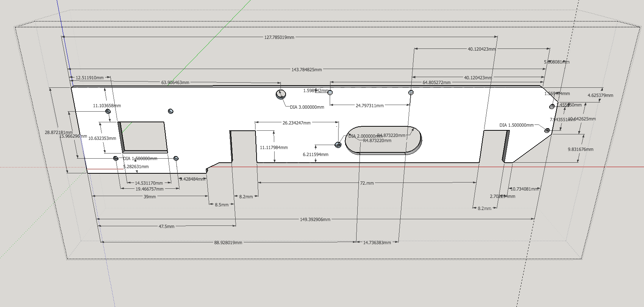Click the 11.103658mm dimension text
This screenshot has height=307, width=644.
click(x=107, y=106)
